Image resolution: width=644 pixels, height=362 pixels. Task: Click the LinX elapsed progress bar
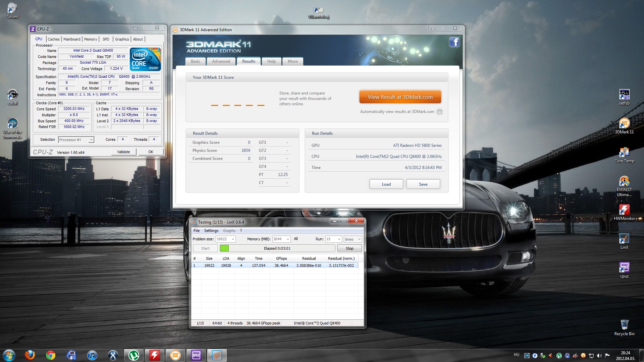click(x=277, y=248)
